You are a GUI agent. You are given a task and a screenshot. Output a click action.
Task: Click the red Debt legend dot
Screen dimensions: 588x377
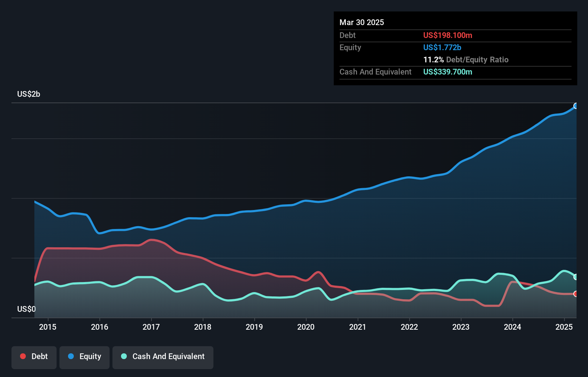click(22, 356)
